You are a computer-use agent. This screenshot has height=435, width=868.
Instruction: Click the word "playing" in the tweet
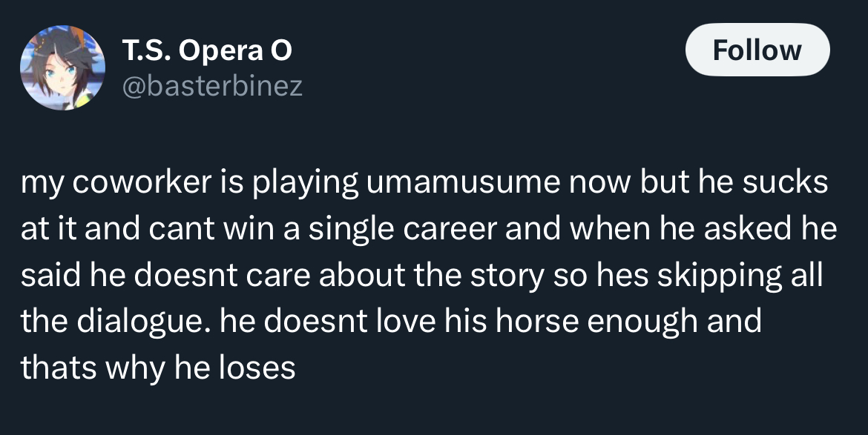(x=306, y=182)
